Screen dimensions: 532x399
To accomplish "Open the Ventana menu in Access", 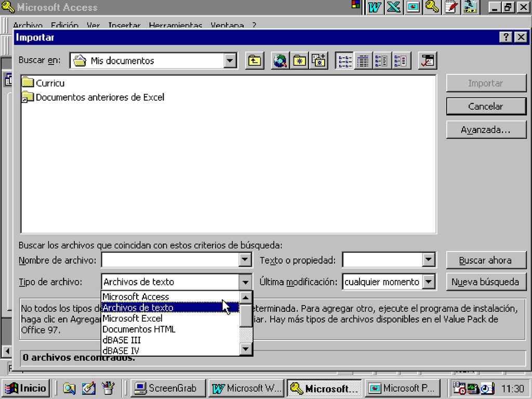I will coord(227,25).
